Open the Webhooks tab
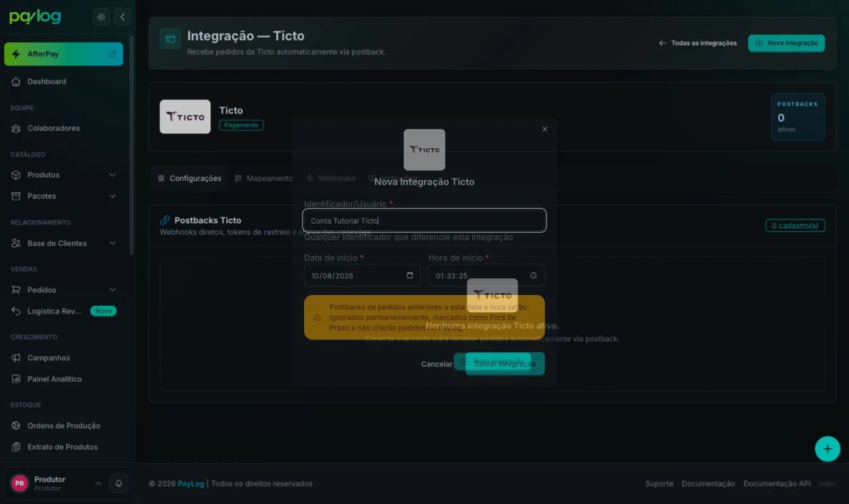This screenshot has width=849, height=504. (x=331, y=178)
